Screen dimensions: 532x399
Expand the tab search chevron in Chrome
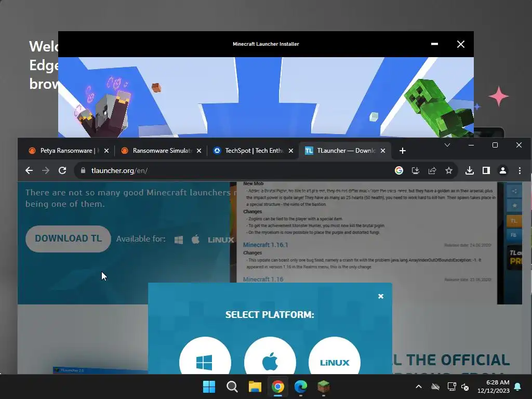tap(447, 145)
